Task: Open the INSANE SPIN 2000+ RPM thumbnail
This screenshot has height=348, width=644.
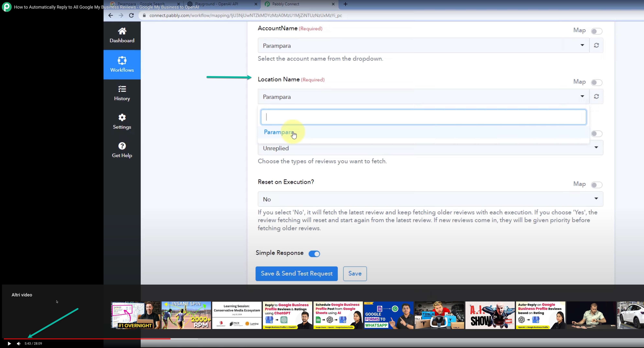Action: coord(186,315)
